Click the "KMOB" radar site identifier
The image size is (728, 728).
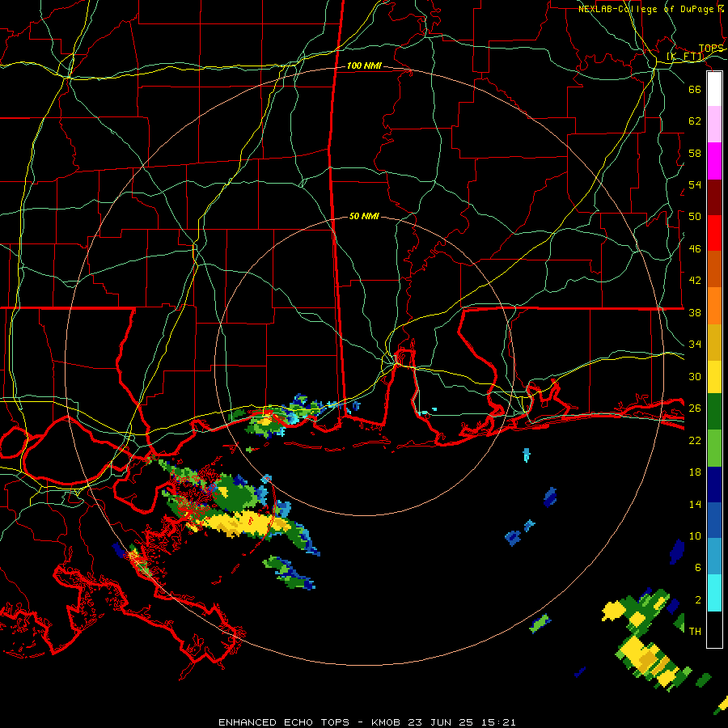click(385, 722)
